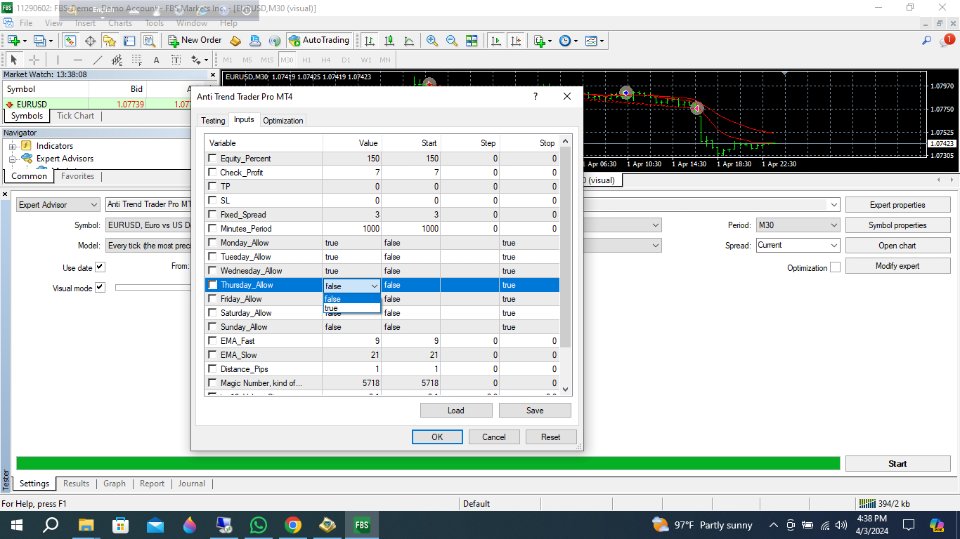Toggle the Market Watch window icon

[70, 40]
